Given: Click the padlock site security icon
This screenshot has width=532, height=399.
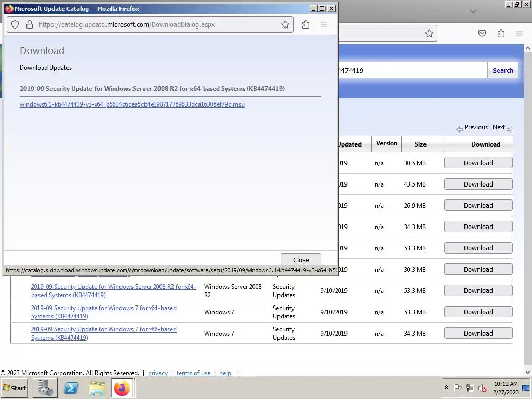Looking at the screenshot, I should tap(30, 24).
